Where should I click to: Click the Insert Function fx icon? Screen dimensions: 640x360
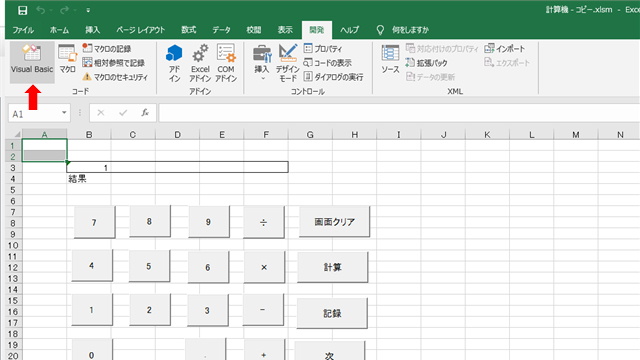(x=145, y=113)
